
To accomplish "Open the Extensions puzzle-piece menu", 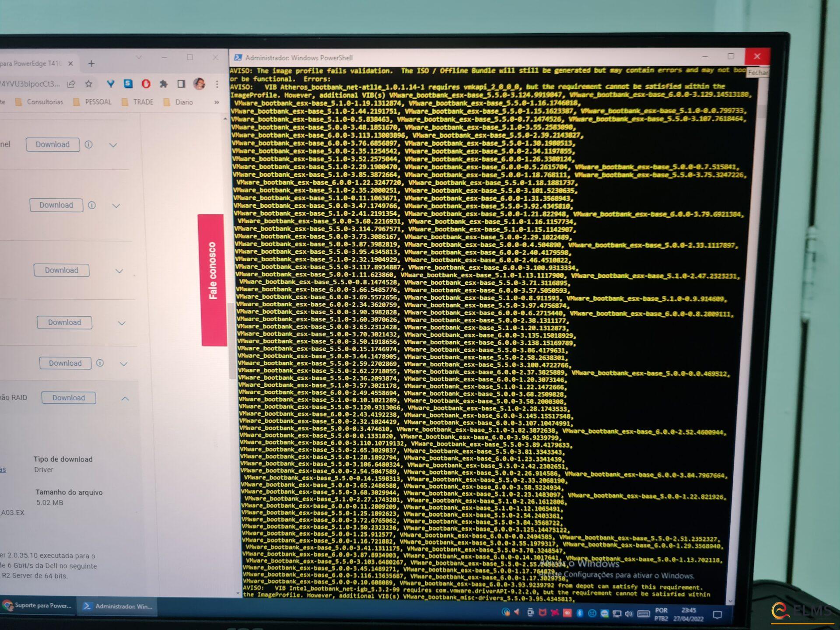I will (x=163, y=84).
